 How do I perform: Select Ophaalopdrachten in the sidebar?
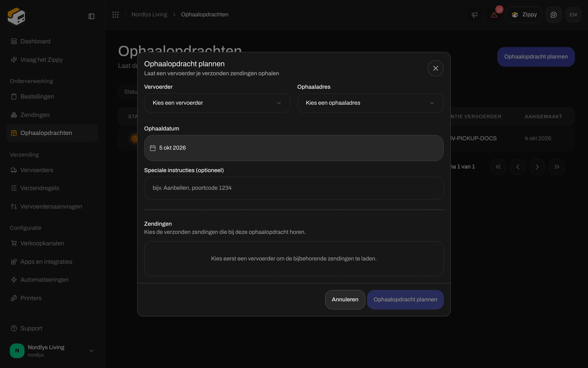52,133
